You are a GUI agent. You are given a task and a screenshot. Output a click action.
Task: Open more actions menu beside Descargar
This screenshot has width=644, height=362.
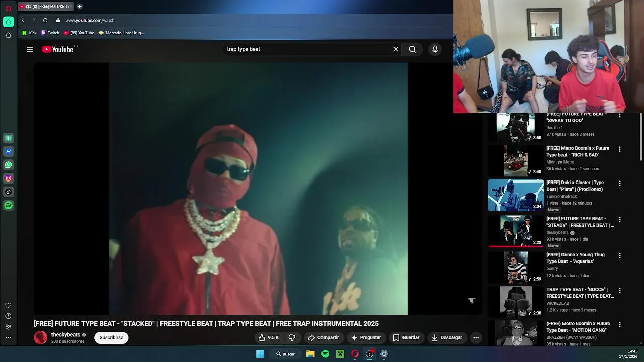pyautogui.click(x=476, y=338)
